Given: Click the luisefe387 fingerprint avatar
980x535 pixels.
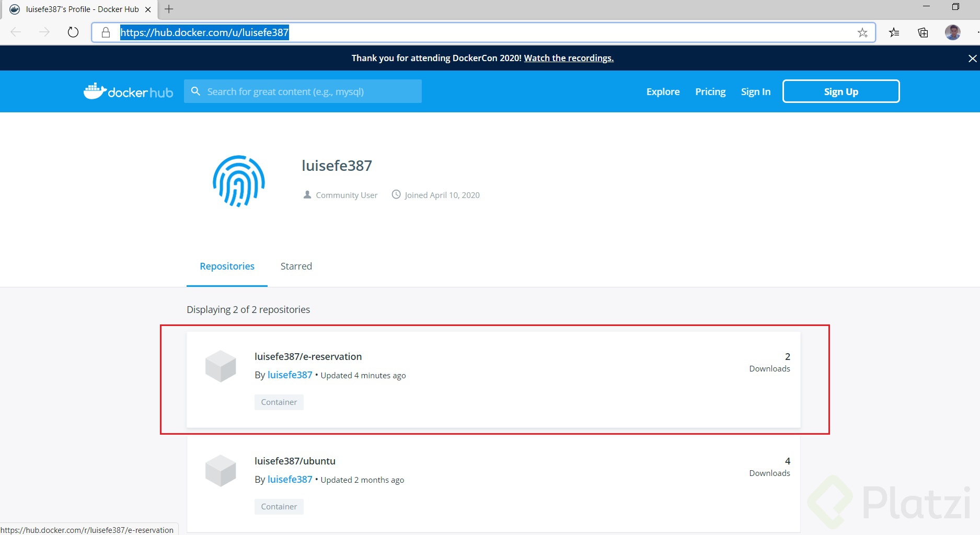Looking at the screenshot, I should pyautogui.click(x=239, y=181).
